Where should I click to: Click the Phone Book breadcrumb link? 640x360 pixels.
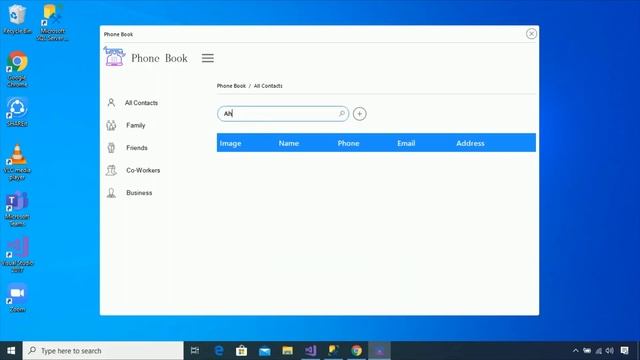click(x=231, y=86)
